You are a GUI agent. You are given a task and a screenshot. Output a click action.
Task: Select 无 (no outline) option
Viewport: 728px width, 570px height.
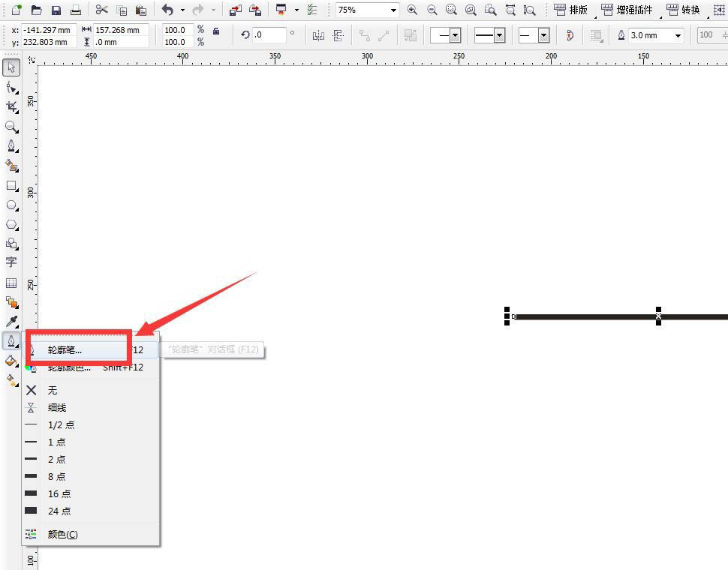pos(53,390)
